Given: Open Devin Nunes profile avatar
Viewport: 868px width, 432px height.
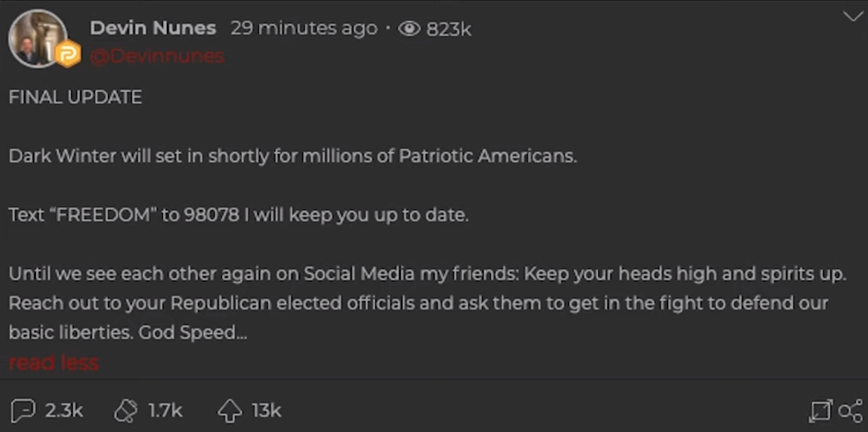Looking at the screenshot, I should click(x=37, y=38).
